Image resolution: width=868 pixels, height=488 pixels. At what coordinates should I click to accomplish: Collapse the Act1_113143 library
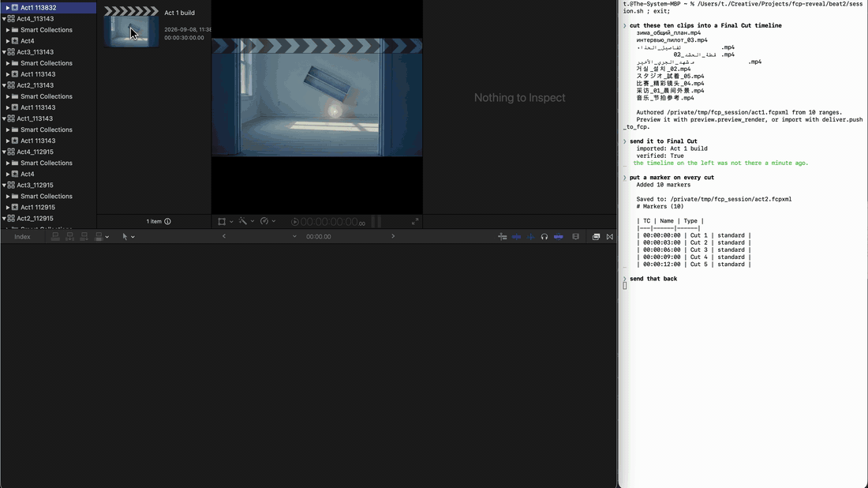(4, 118)
